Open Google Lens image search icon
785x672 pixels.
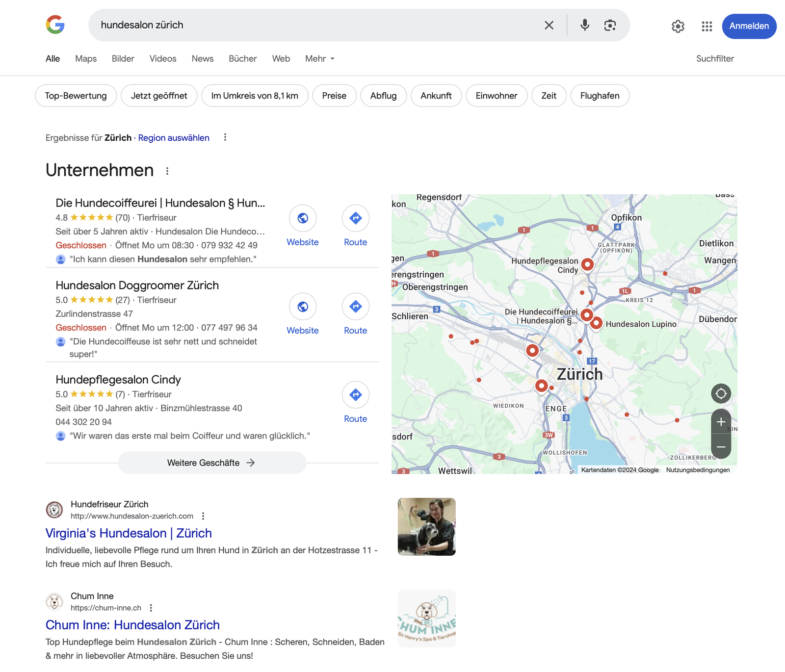pyautogui.click(x=610, y=25)
